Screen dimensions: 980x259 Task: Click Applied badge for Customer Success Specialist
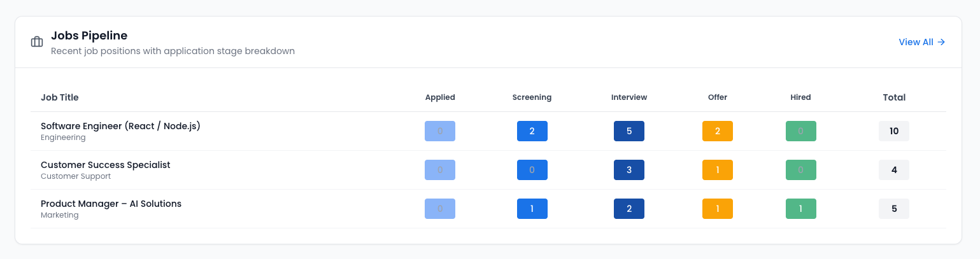pos(440,170)
